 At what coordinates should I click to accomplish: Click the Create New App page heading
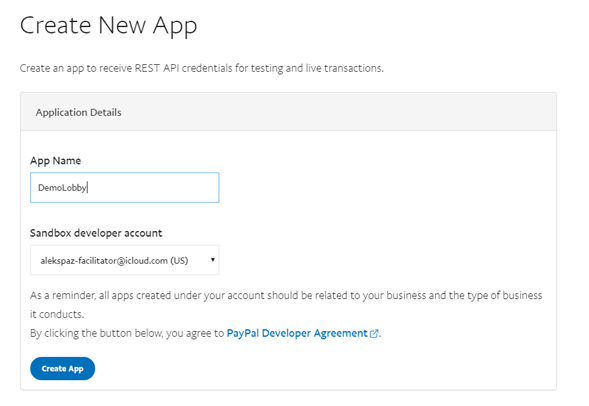point(109,26)
